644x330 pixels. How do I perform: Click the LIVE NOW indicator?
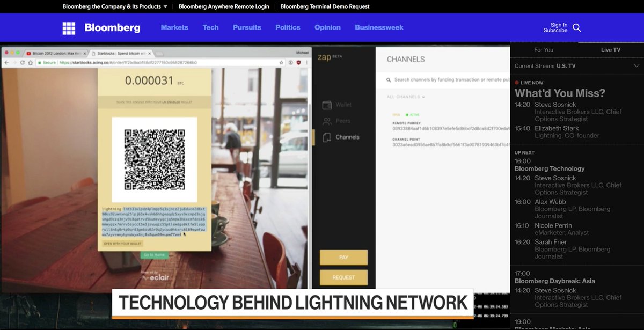[x=529, y=83]
